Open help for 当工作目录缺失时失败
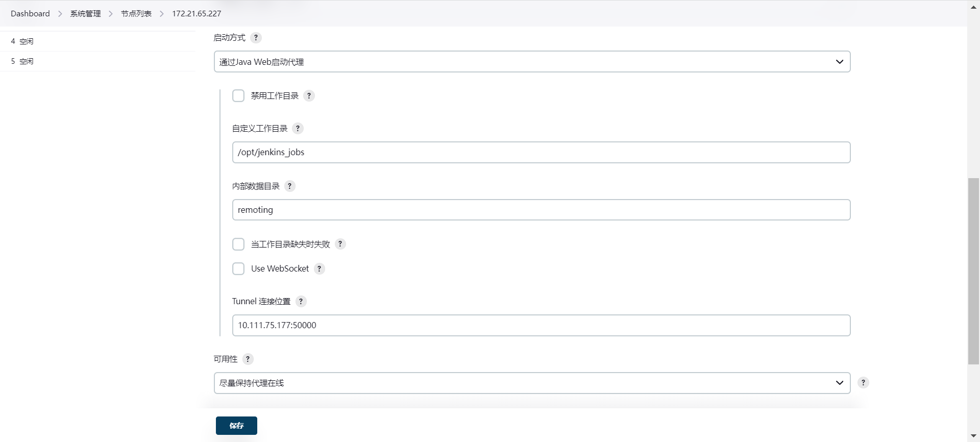Image resolution: width=980 pixels, height=442 pixels. 340,244
